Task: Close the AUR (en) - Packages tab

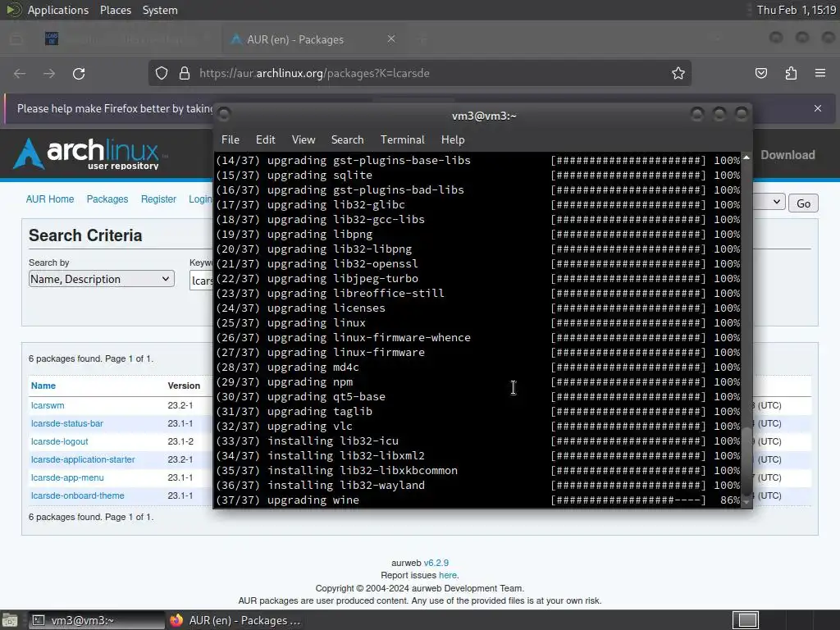Action: (391, 39)
